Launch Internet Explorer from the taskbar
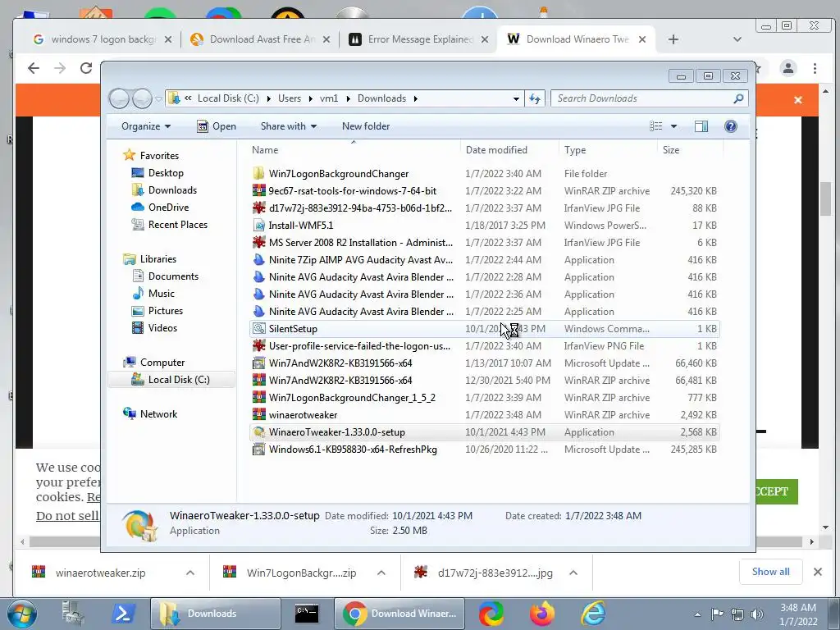The image size is (840, 630). point(593,614)
